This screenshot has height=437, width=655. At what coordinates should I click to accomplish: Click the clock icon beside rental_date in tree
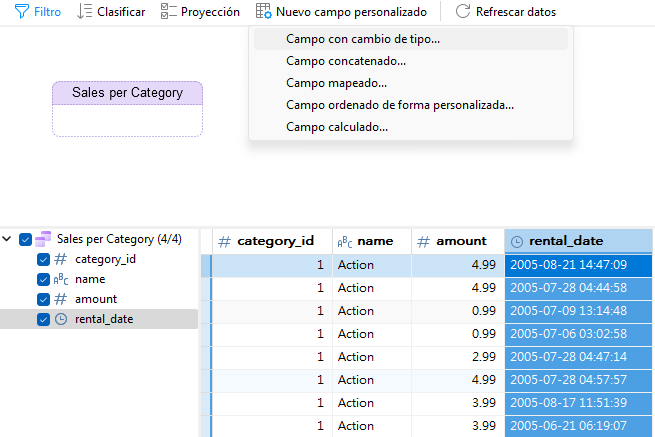pos(61,319)
